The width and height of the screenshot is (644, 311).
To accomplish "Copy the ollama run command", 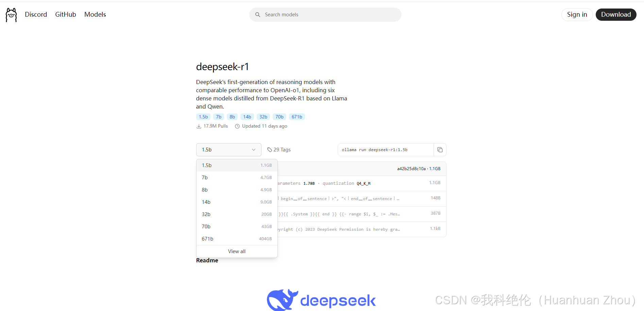I will 440,150.
